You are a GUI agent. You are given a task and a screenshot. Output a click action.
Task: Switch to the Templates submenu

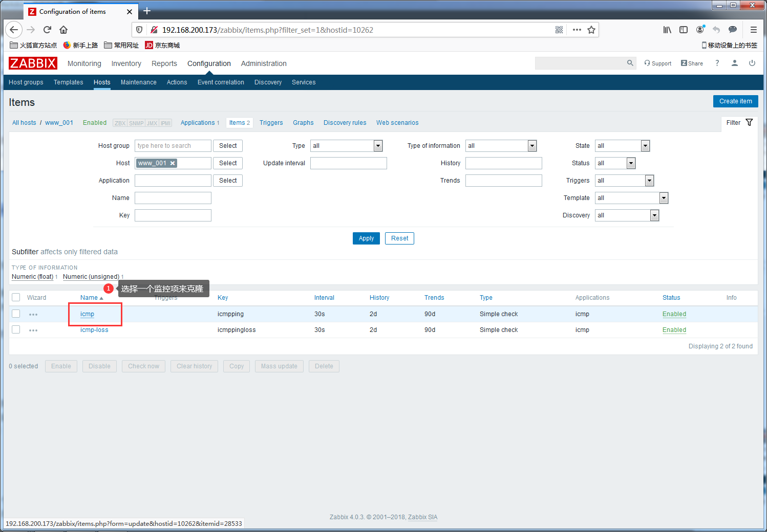69,82
